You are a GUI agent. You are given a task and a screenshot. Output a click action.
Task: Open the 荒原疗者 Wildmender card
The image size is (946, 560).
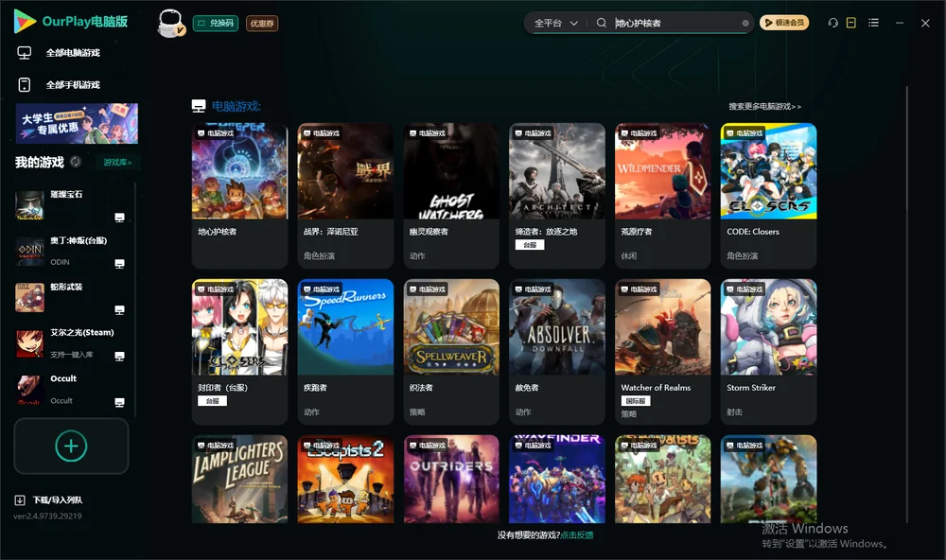pyautogui.click(x=662, y=196)
